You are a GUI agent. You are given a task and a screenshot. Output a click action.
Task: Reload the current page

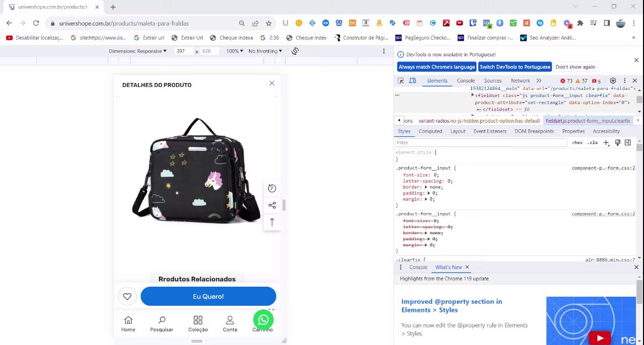point(36,23)
